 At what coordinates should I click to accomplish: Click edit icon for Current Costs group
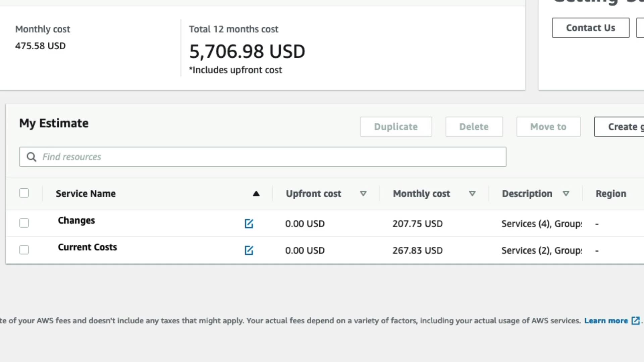[249, 250]
